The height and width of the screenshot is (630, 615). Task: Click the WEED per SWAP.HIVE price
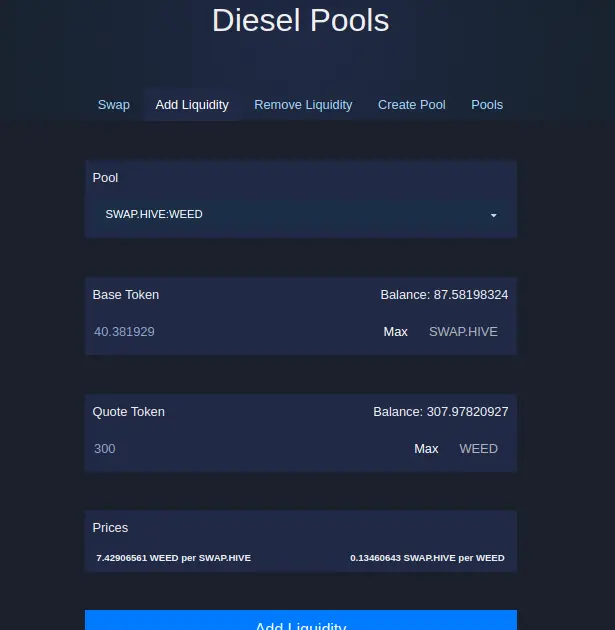(x=174, y=558)
